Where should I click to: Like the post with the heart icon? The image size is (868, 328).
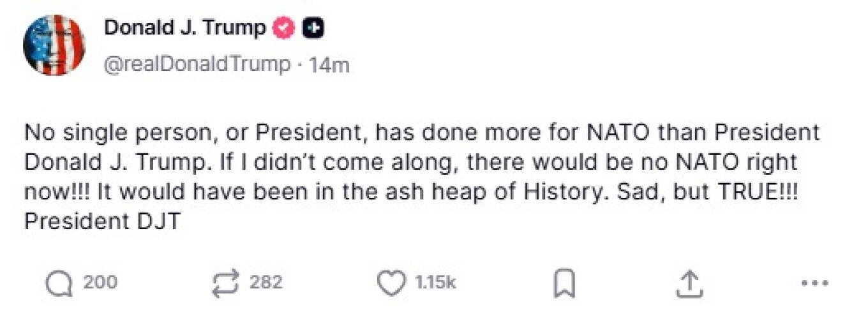pyautogui.click(x=391, y=283)
